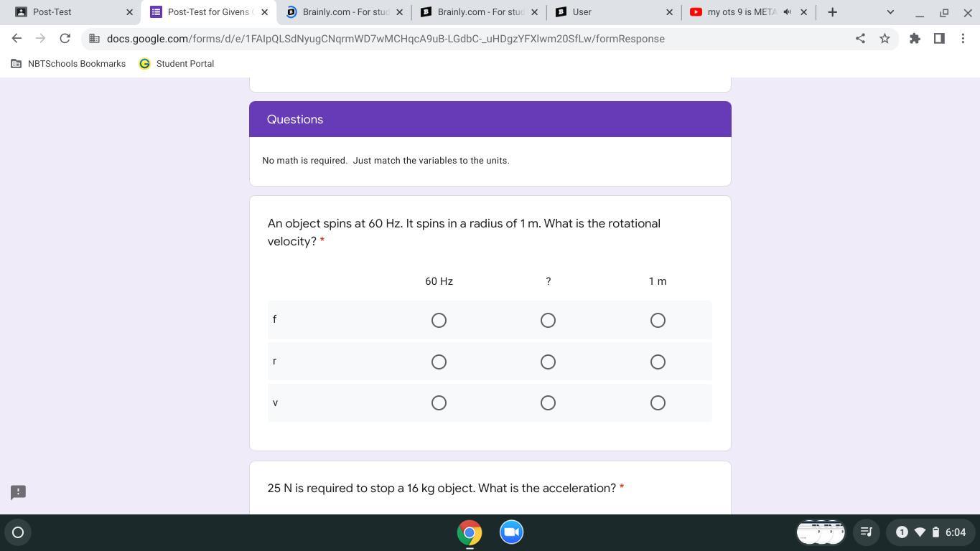
Task: Reload the current page
Action: pos(65,39)
